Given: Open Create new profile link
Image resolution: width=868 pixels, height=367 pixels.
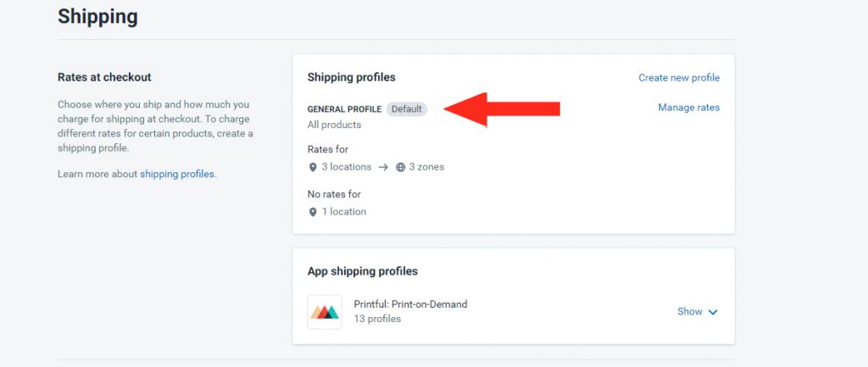Looking at the screenshot, I should point(679,78).
